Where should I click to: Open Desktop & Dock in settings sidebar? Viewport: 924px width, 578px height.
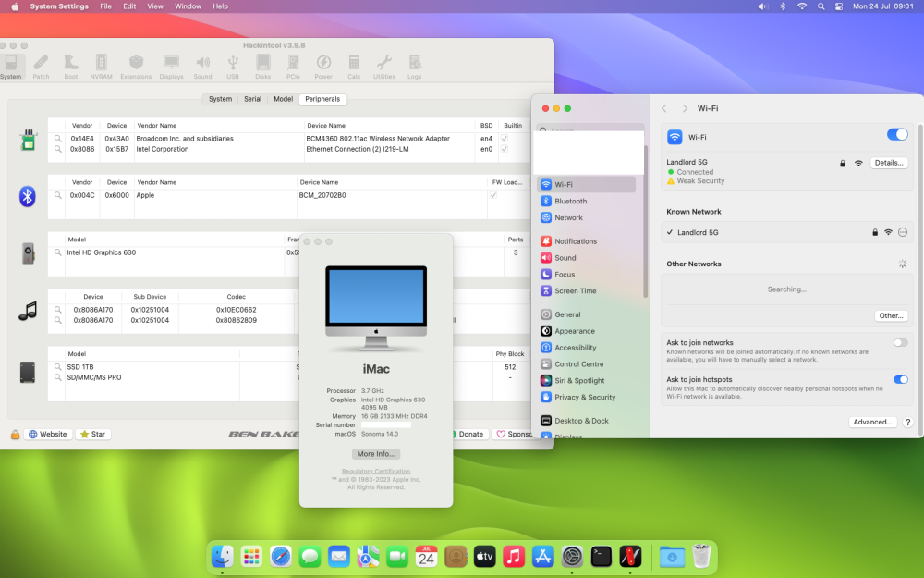point(587,421)
